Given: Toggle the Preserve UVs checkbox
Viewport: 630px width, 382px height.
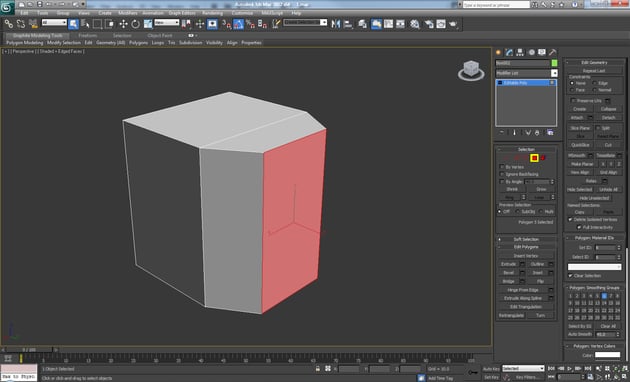Looking at the screenshot, I should (573, 100).
